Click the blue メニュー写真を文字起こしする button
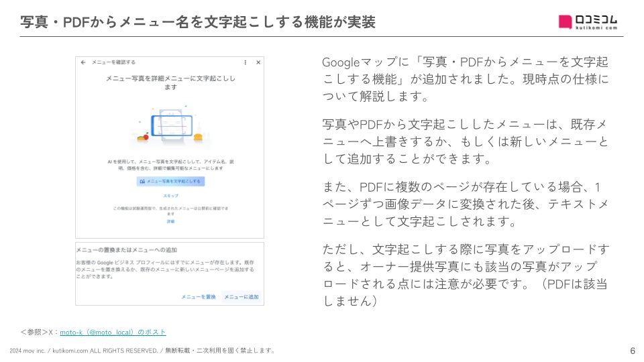The width and height of the screenshot is (644, 362). point(170,181)
